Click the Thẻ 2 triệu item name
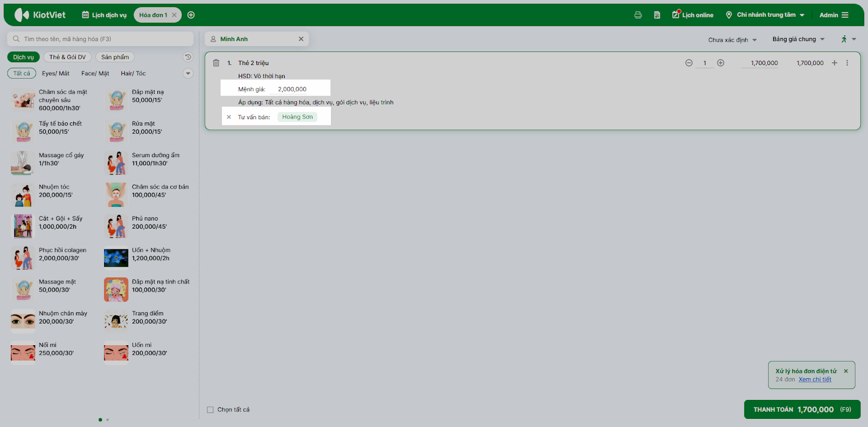 click(x=253, y=63)
